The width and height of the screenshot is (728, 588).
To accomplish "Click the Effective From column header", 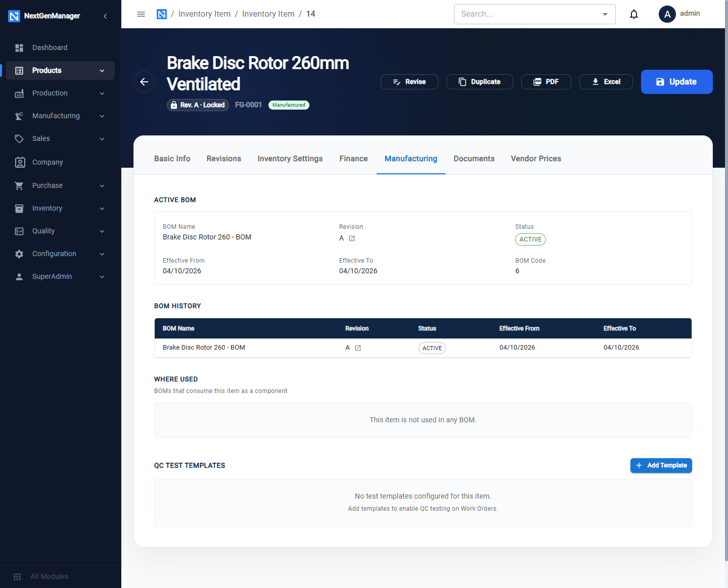I will (519, 328).
